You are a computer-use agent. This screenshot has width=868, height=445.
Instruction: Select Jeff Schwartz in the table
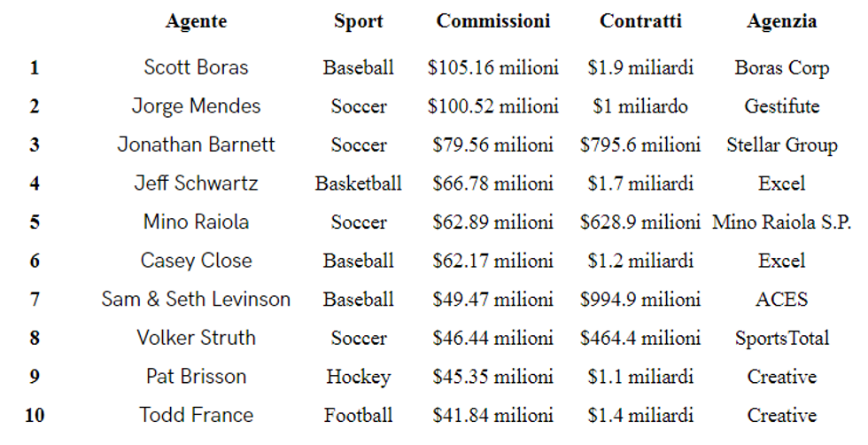pyautogui.click(x=196, y=183)
